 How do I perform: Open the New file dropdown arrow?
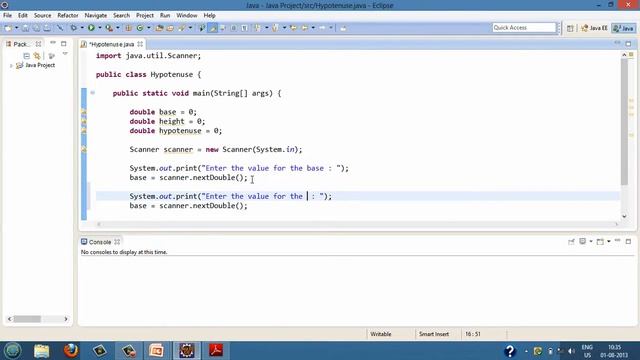pyautogui.click(x=17, y=28)
